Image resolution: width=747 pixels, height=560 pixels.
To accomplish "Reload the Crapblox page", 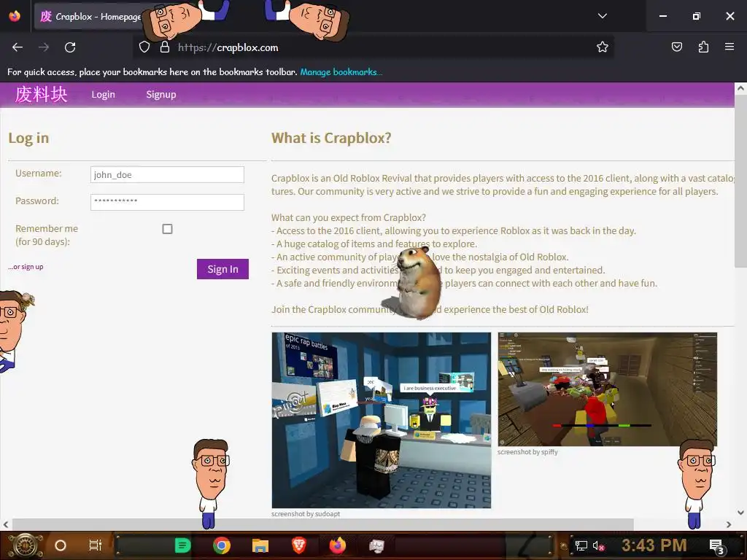I will pos(70,47).
